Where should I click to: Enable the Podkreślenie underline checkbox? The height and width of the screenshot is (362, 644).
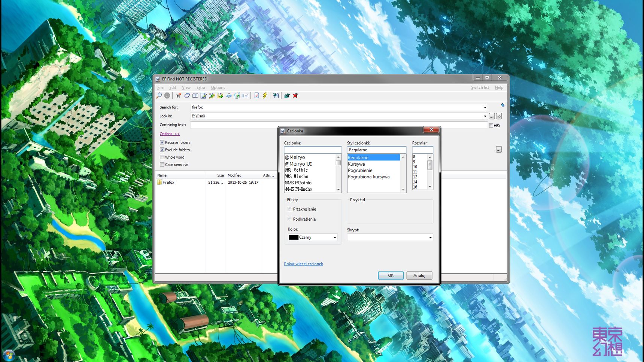click(x=290, y=219)
